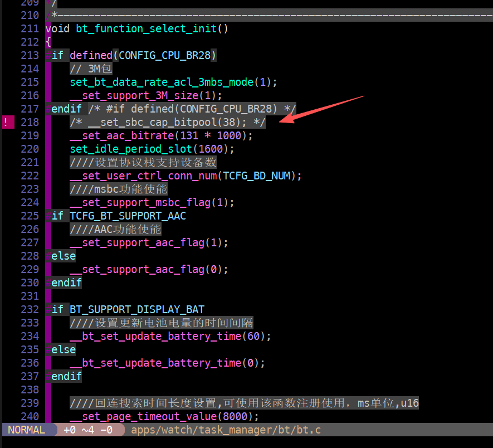Viewport: 493px width, 448px height.
Task: Click the "#else" directive on line 228
Action: tap(60, 256)
